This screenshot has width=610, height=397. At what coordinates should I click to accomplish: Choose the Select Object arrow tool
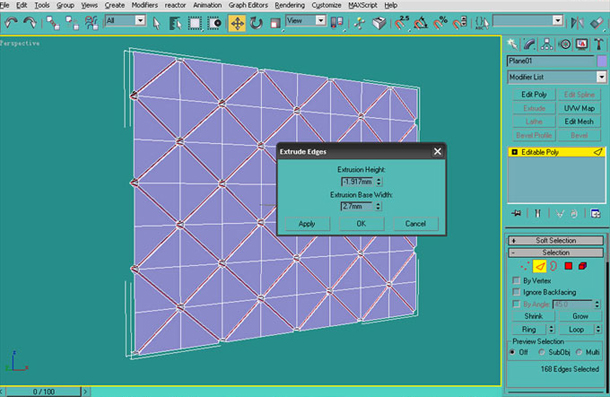156,23
